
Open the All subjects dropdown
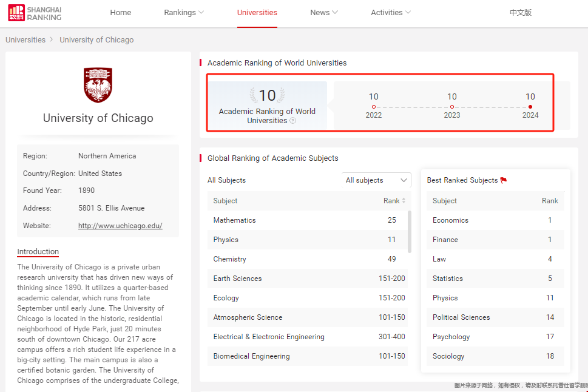point(376,180)
